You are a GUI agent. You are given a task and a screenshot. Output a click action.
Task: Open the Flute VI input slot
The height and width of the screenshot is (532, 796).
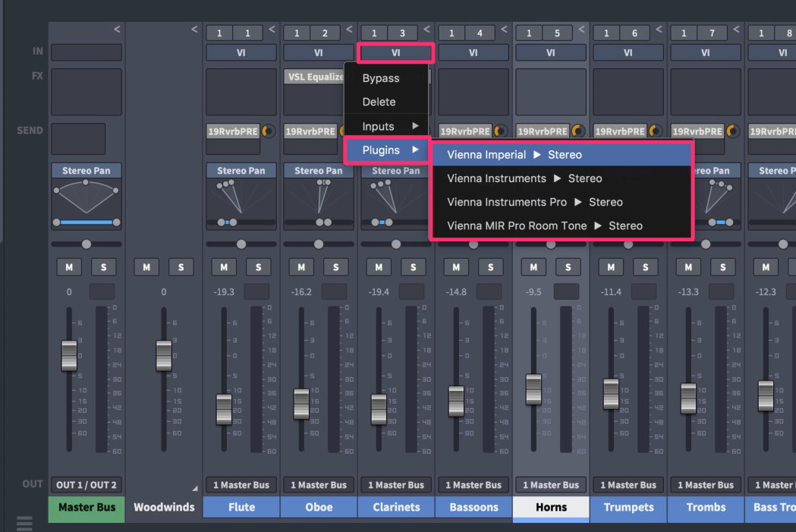[x=241, y=52]
